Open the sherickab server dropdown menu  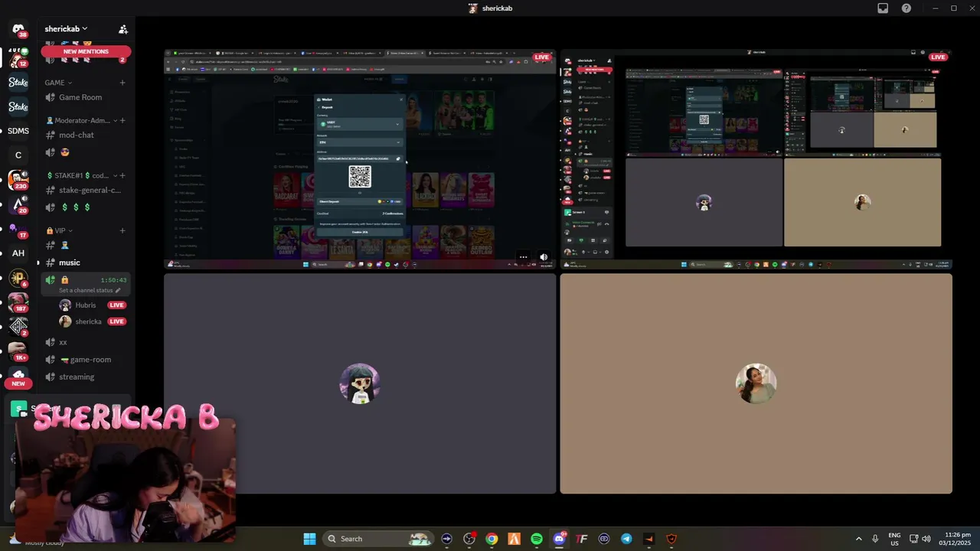click(66, 29)
